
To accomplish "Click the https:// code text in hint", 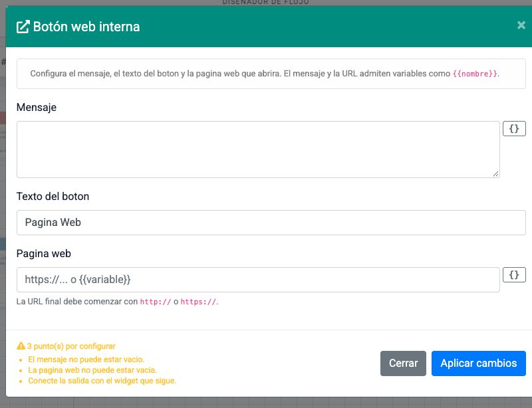I will click(198, 302).
